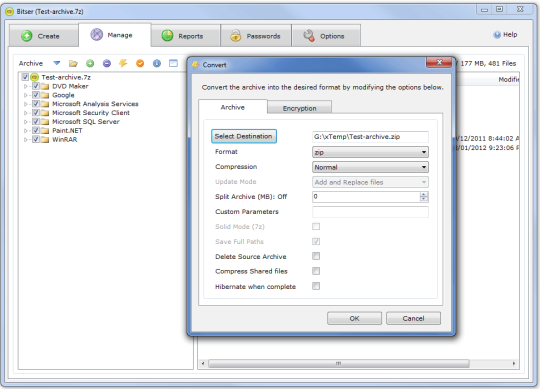Click the orange test archive toolbar icon
The width and height of the screenshot is (540, 389).
(140, 63)
